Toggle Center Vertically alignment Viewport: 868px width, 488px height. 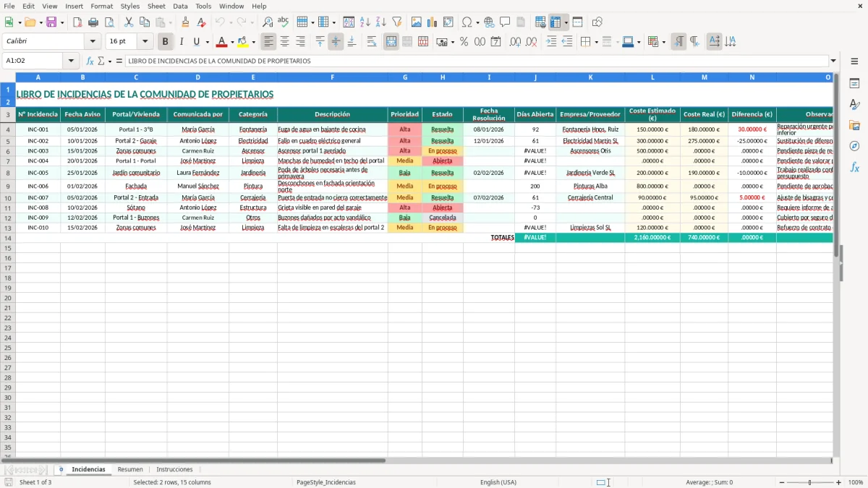coord(336,42)
